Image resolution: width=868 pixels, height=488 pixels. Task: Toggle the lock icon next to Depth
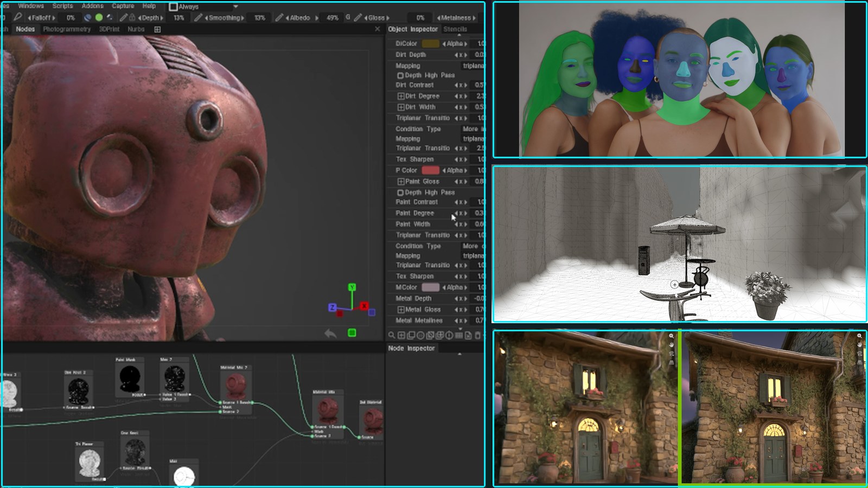point(132,17)
